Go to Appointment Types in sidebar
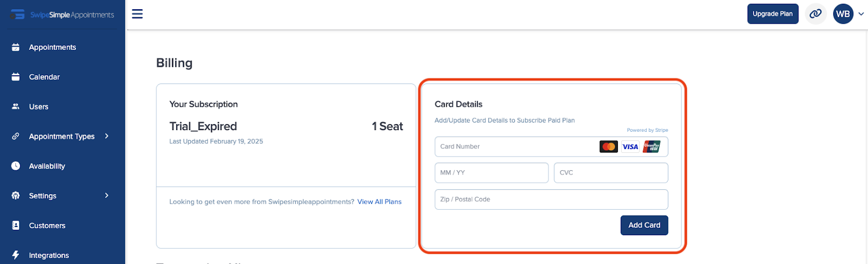The width and height of the screenshot is (868, 264). coord(62,137)
